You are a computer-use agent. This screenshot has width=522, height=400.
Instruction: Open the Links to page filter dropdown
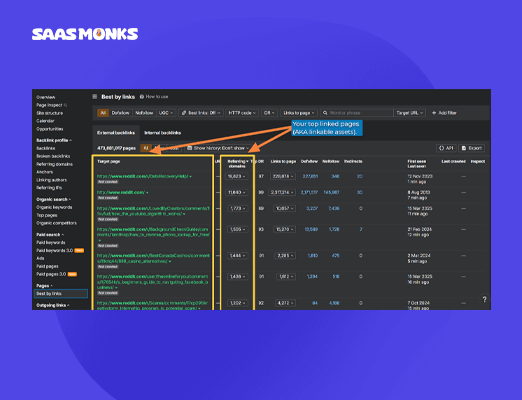coord(299,113)
